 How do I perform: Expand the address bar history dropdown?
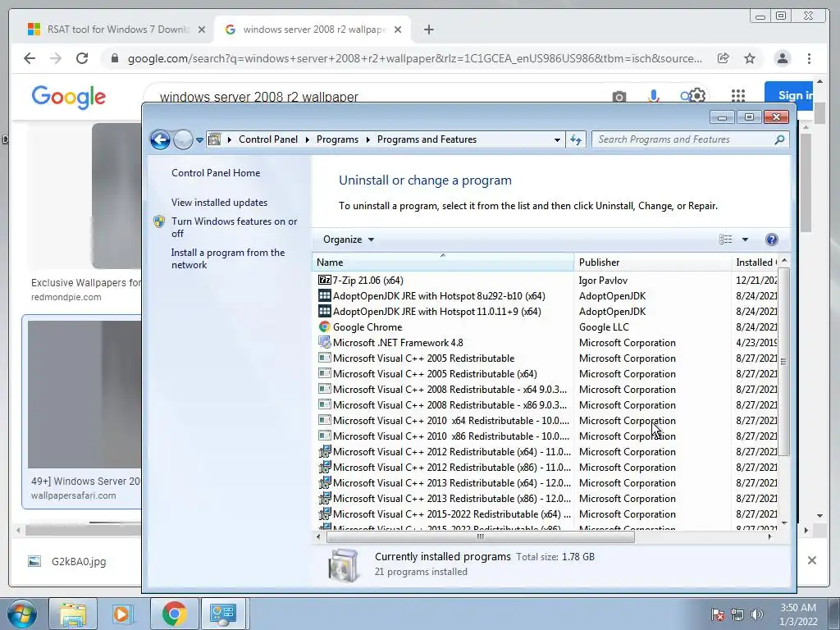click(x=557, y=139)
